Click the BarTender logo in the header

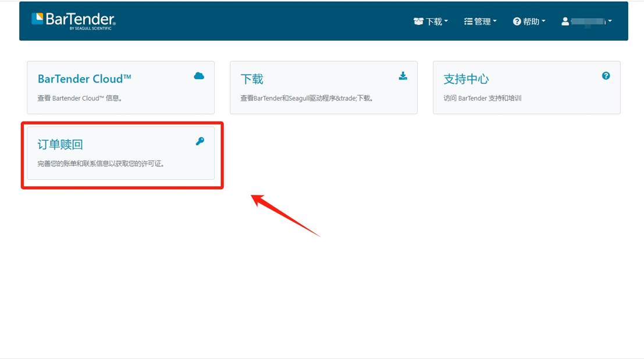click(73, 21)
